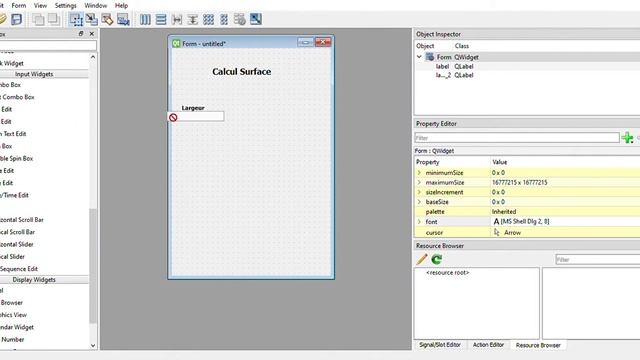This screenshot has height=360, width=640.
Task: Collapse the Input Widgets category header
Action: [44, 74]
